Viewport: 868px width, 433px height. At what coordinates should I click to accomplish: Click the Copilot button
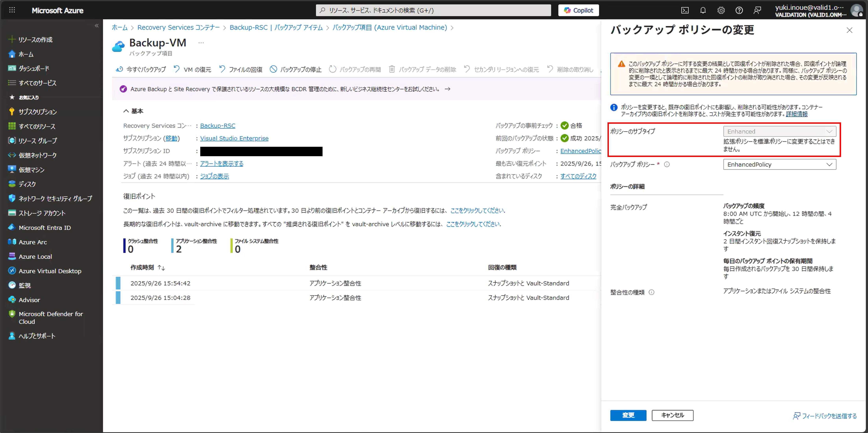point(578,10)
